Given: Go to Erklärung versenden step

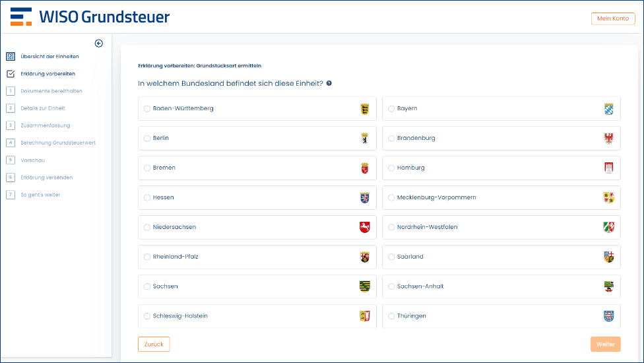Looking at the screenshot, I should point(46,178).
